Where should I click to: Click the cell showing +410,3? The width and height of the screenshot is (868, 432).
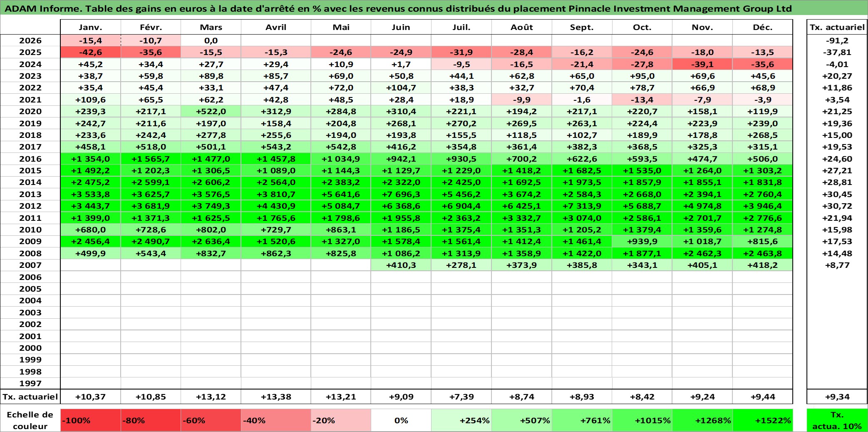pyautogui.click(x=401, y=265)
